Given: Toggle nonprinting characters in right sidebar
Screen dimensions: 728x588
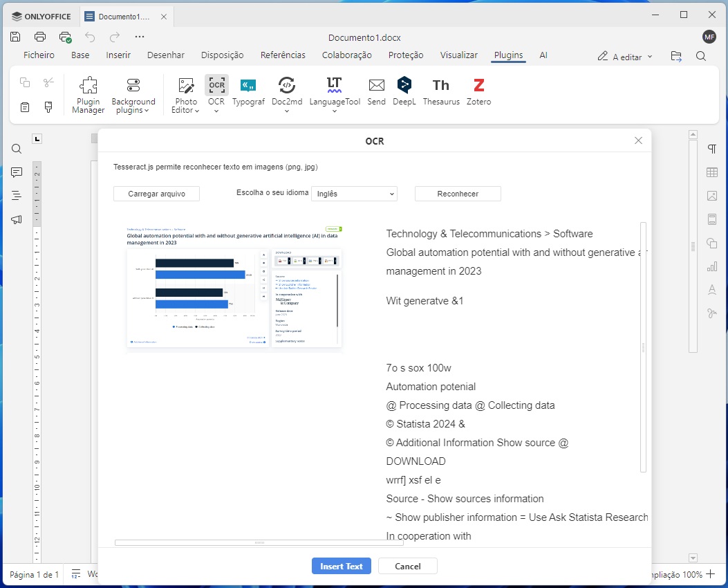Looking at the screenshot, I should click(x=711, y=149).
